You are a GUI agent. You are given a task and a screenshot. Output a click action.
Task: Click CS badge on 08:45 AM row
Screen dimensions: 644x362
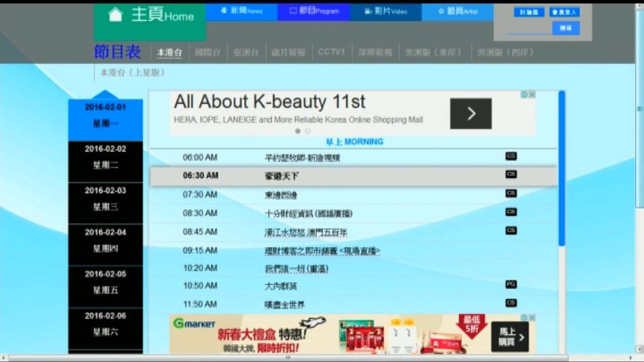(x=511, y=231)
